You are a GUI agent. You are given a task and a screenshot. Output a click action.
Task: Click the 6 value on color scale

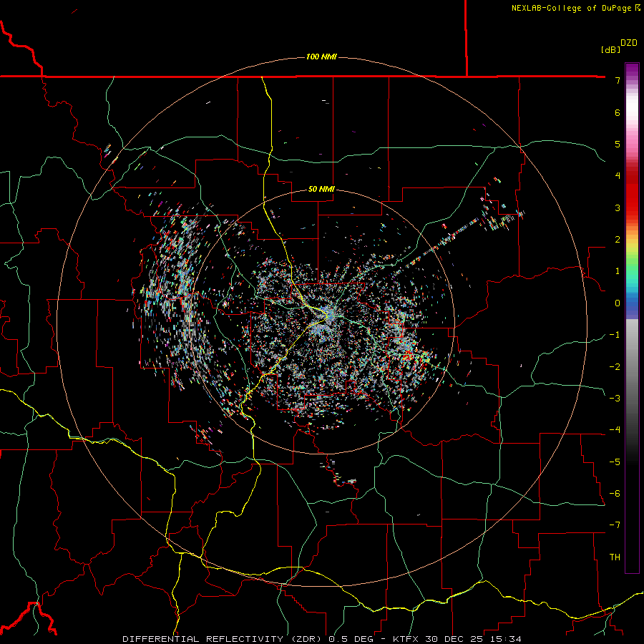click(618, 112)
